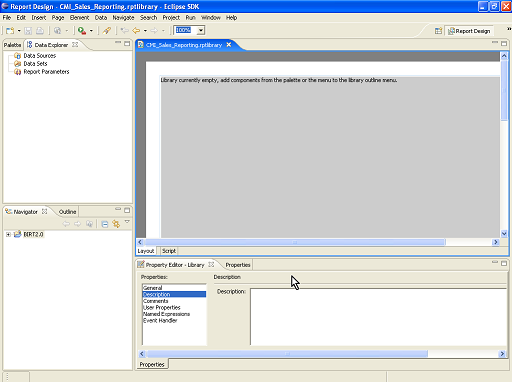This screenshot has width=512, height=382.
Task: Click the zoom percentage input field
Action: [186, 30]
